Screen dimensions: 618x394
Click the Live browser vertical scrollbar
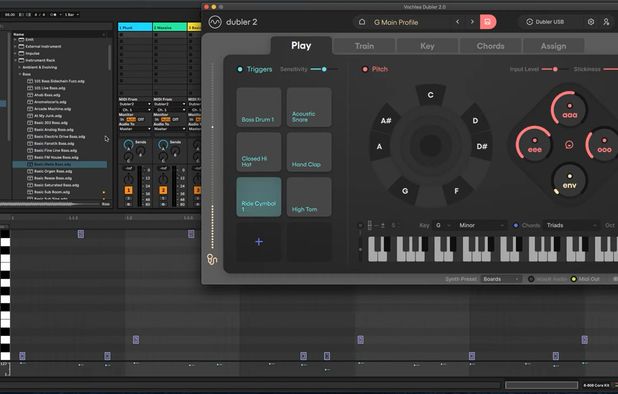click(x=109, y=57)
